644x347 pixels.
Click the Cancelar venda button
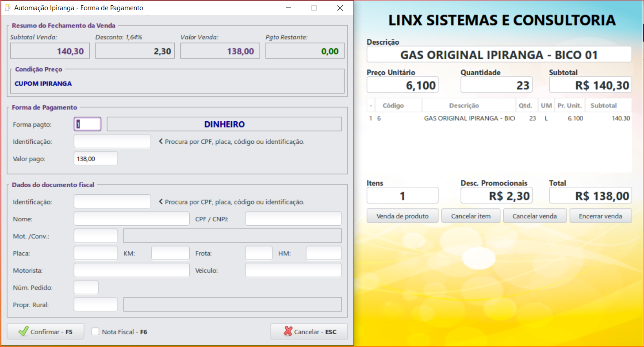click(534, 216)
